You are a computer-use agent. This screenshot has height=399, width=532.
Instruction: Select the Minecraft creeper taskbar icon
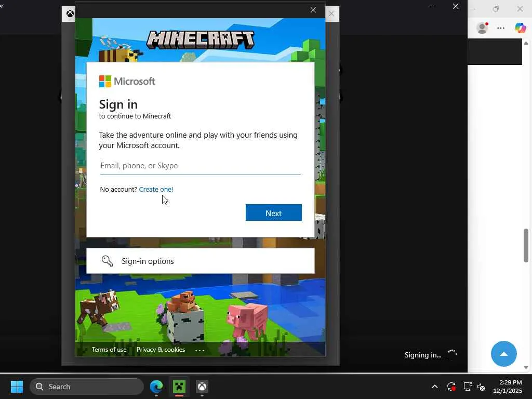[179, 387]
